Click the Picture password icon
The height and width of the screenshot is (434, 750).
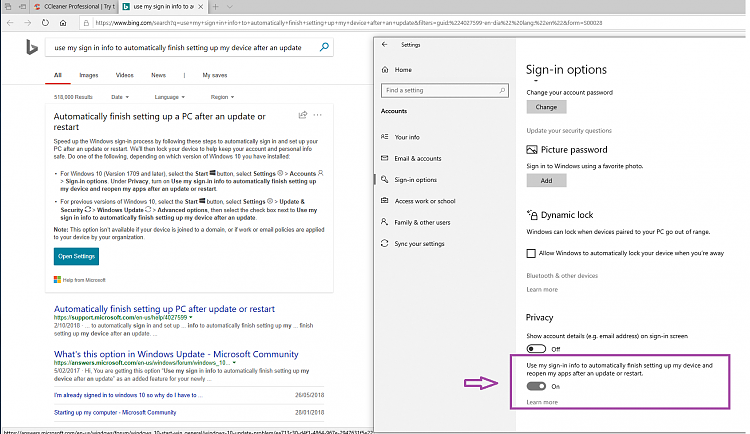point(532,150)
